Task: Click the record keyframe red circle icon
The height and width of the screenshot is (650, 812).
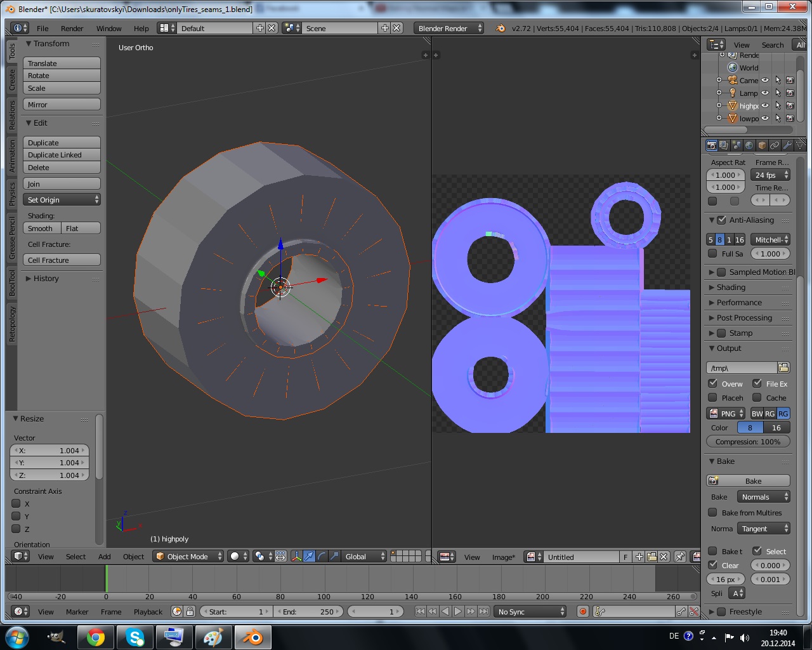Action: (584, 611)
